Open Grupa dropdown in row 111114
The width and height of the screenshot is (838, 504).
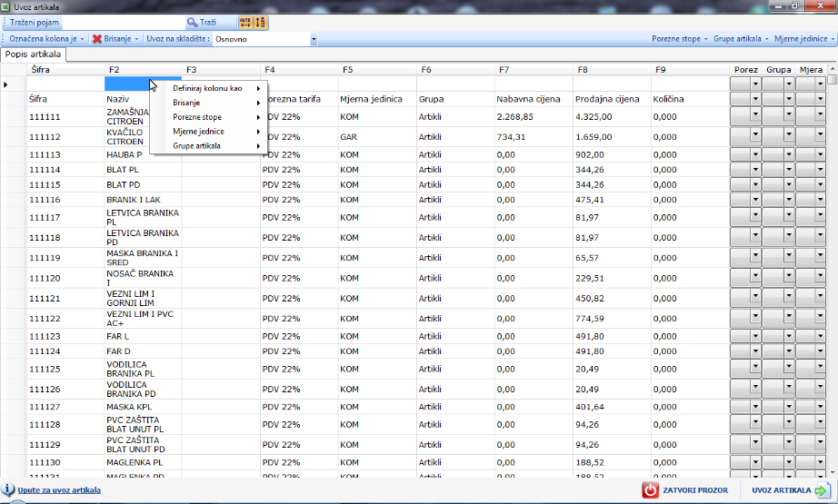789,169
